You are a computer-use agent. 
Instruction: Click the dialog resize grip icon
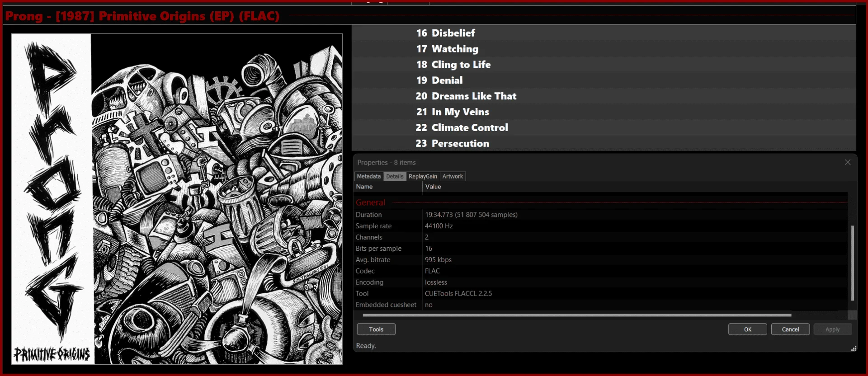point(854,348)
